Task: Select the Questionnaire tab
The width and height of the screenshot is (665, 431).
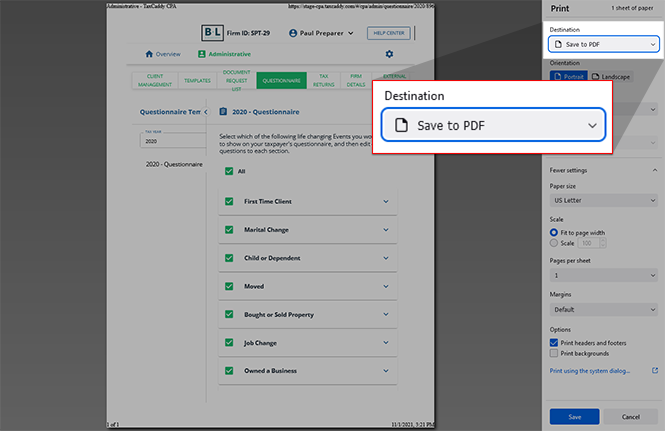Action: (281, 80)
